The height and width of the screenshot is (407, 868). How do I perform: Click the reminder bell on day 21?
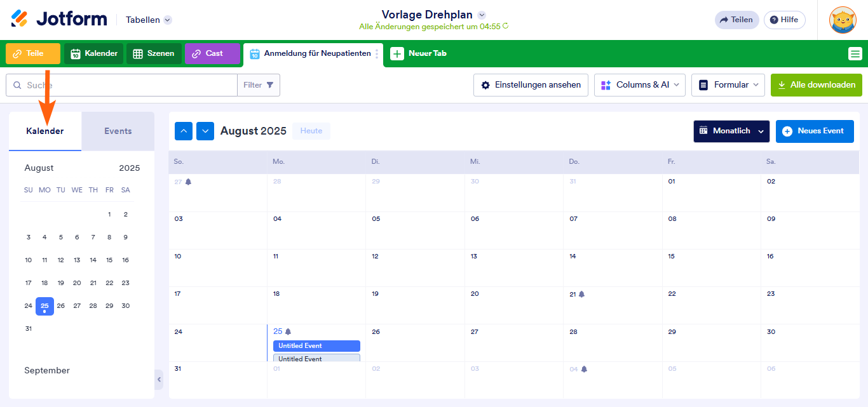coord(581,294)
